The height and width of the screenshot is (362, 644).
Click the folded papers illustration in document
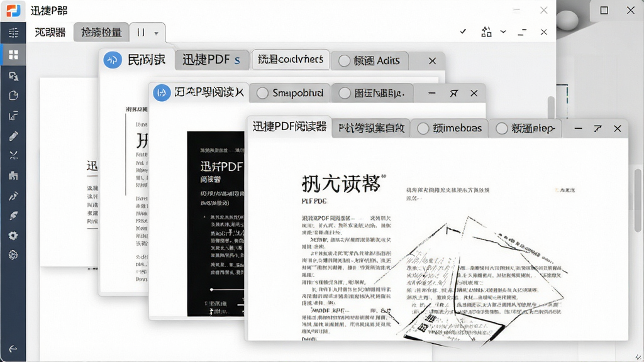point(472,281)
